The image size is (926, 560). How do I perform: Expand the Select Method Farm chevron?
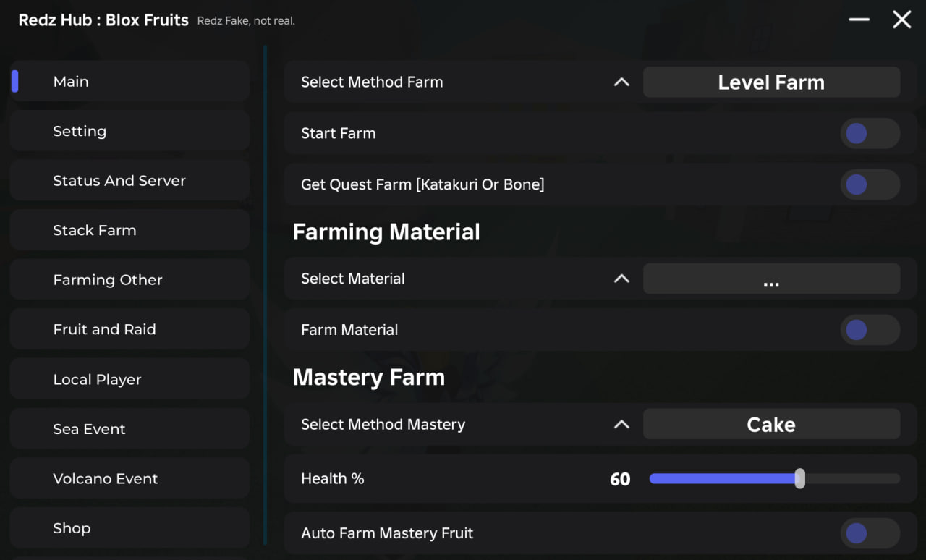pyautogui.click(x=621, y=82)
